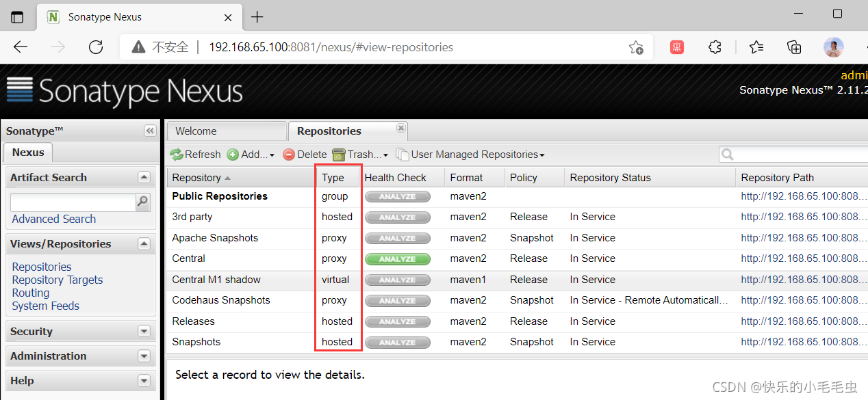Click the red extension icon in toolbar

pyautogui.click(x=677, y=47)
